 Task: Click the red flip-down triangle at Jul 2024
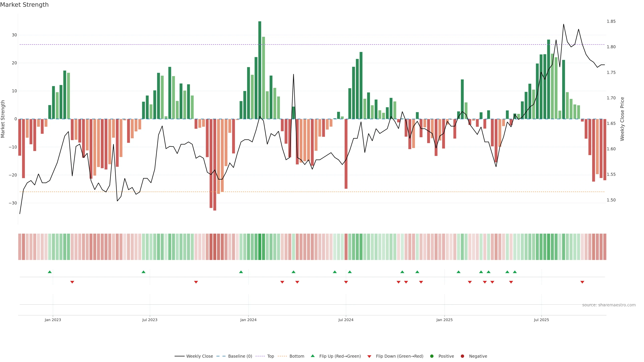[x=346, y=282]
